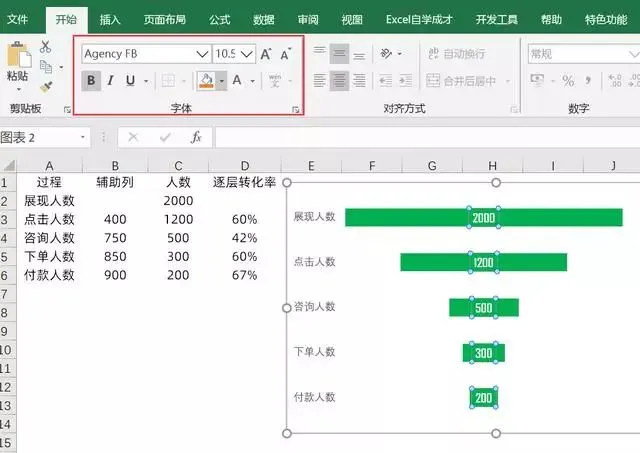Screen dimensions: 640x453
Task: Select the 2000 chart data label
Action: pyautogui.click(x=484, y=218)
